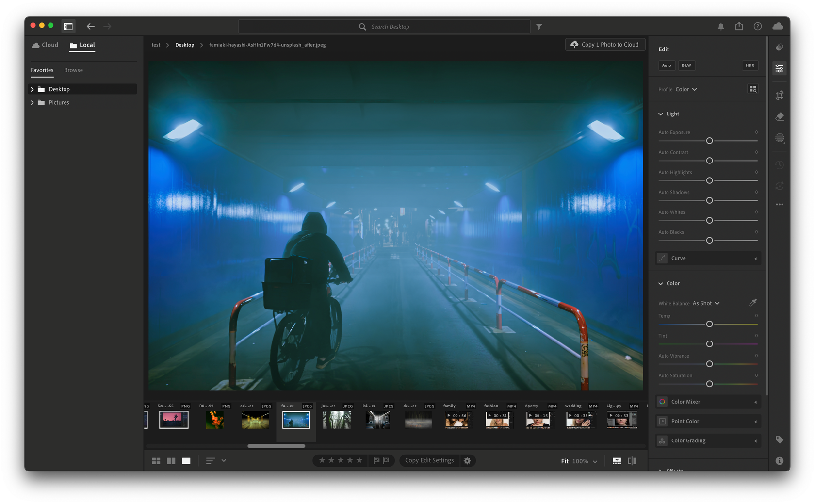Click Copy 1 Photo to Cloud

coord(604,44)
